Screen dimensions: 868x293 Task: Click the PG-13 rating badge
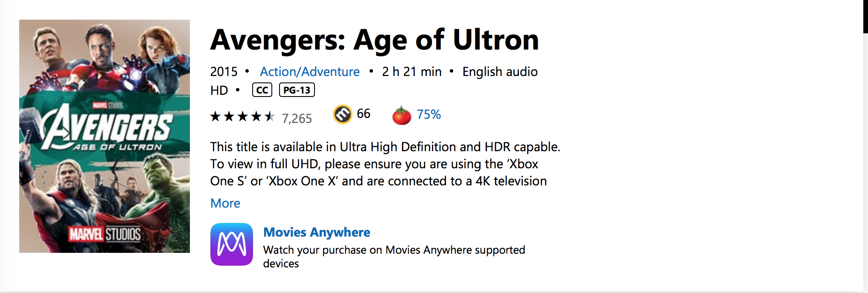297,90
